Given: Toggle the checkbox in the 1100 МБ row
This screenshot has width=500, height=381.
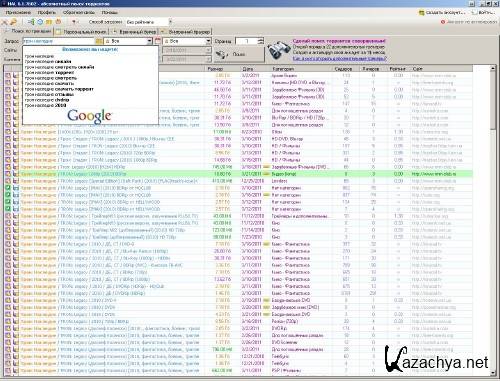Looking at the screenshot, I should click(x=8, y=132).
